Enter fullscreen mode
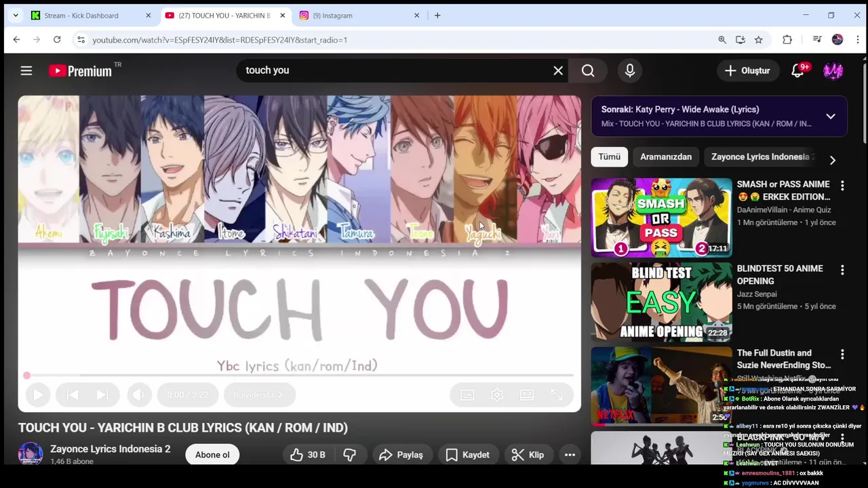This screenshot has width=868, height=488. pyautogui.click(x=557, y=394)
